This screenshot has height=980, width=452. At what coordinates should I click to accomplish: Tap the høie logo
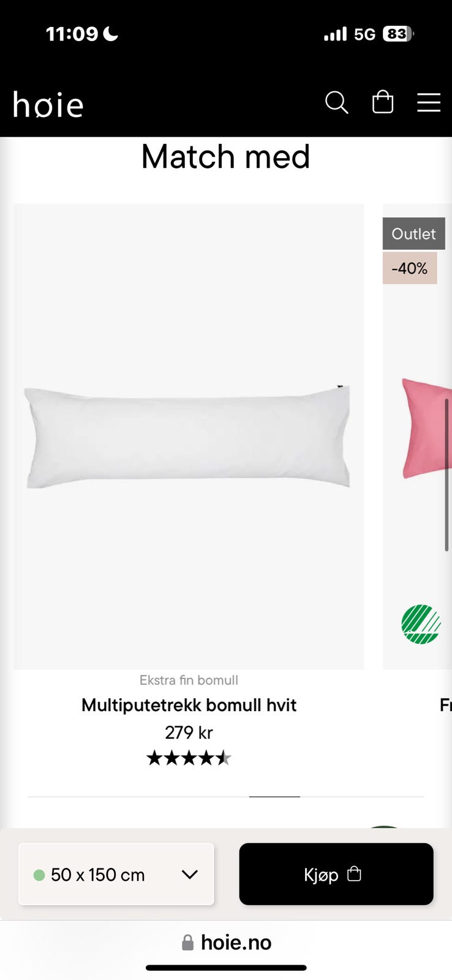tap(48, 104)
